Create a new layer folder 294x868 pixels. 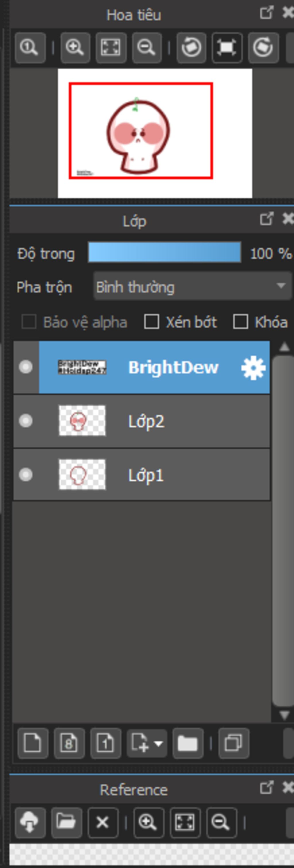pos(187,743)
